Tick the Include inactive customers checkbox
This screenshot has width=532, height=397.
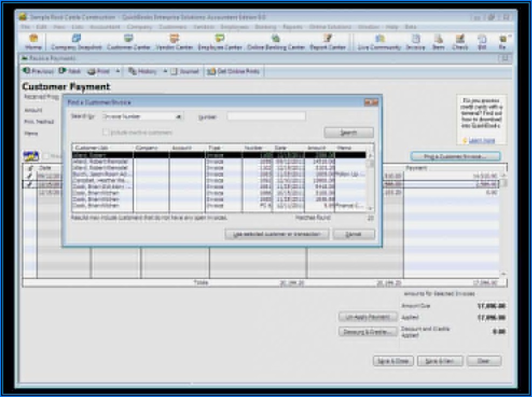click(106, 132)
